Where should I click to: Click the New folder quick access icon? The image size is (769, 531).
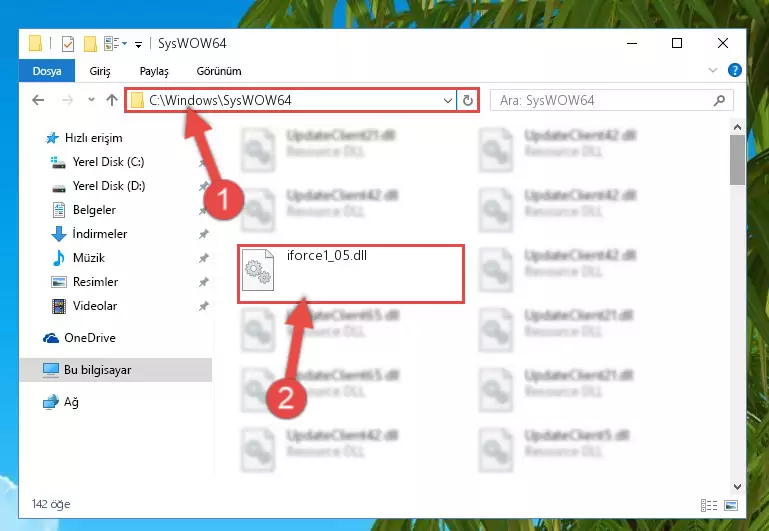(90, 44)
